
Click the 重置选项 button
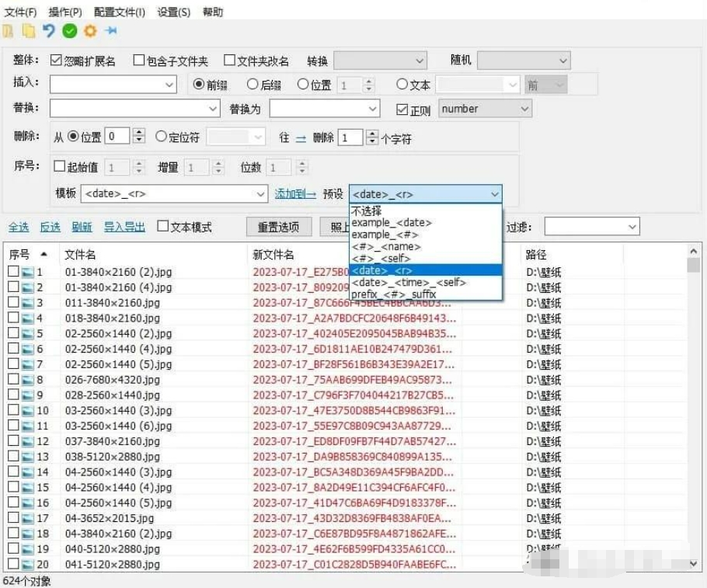pyautogui.click(x=279, y=227)
